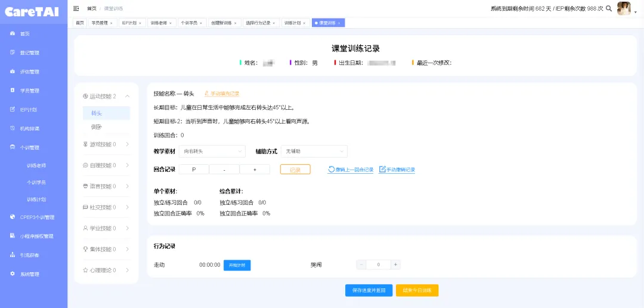Click the 结束今日训练 button

point(417,290)
